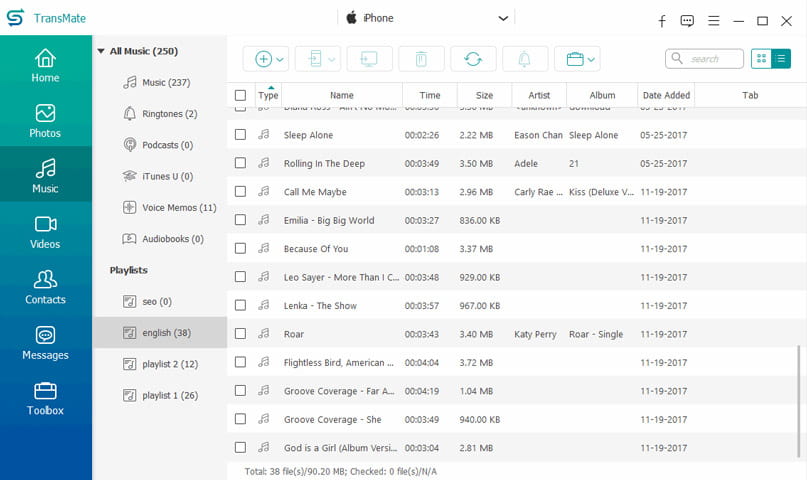807x480 pixels.
Task: Go to the Photos tab in sidebar
Action: (x=46, y=120)
